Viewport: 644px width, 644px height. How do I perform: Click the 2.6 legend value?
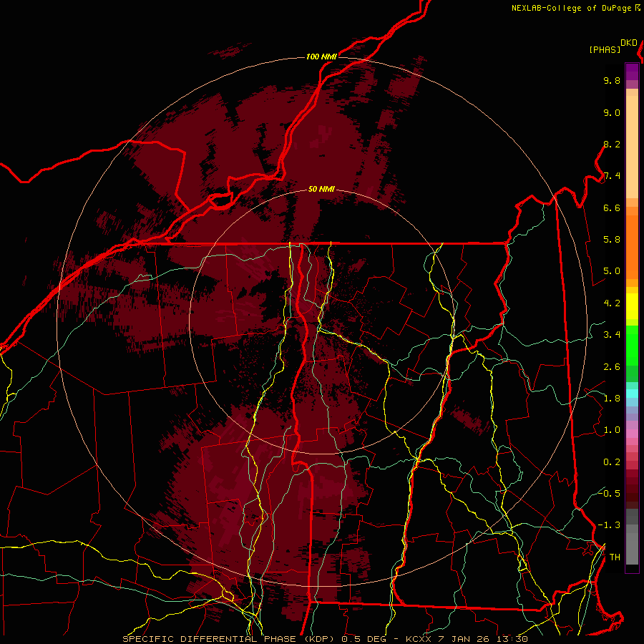pyautogui.click(x=612, y=367)
